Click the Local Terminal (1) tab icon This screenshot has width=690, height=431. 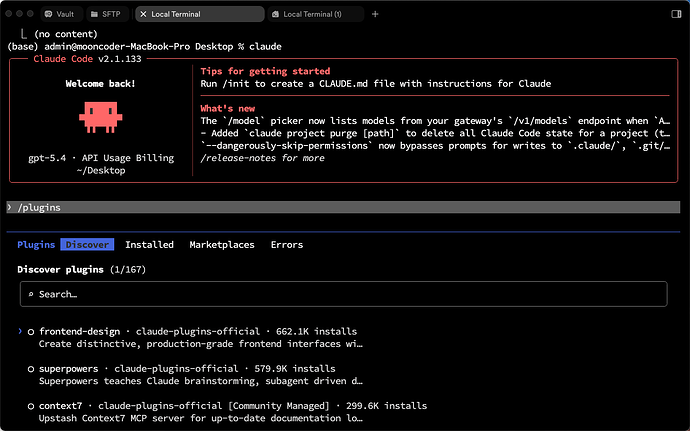(275, 14)
